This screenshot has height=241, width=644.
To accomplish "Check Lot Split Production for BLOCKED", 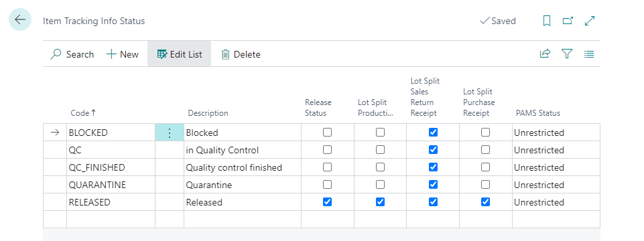I will tap(381, 133).
